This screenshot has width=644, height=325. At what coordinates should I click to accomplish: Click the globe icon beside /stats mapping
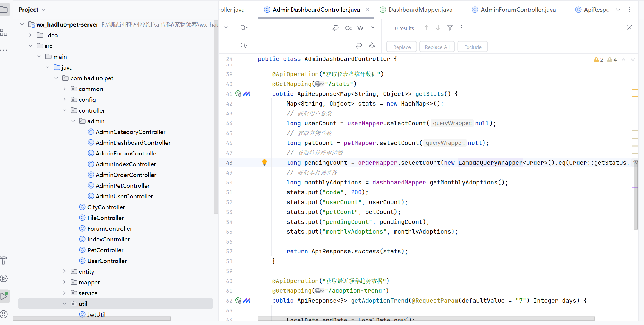click(318, 84)
